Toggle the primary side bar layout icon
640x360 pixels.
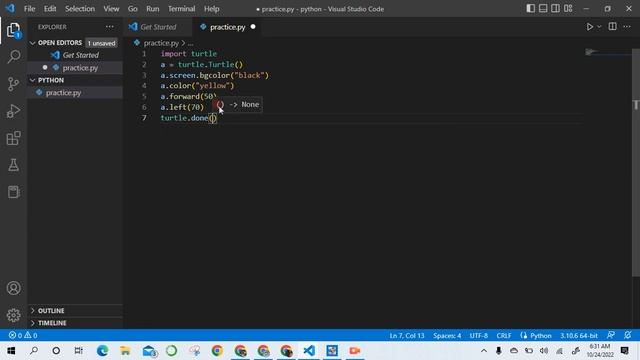coord(530,9)
